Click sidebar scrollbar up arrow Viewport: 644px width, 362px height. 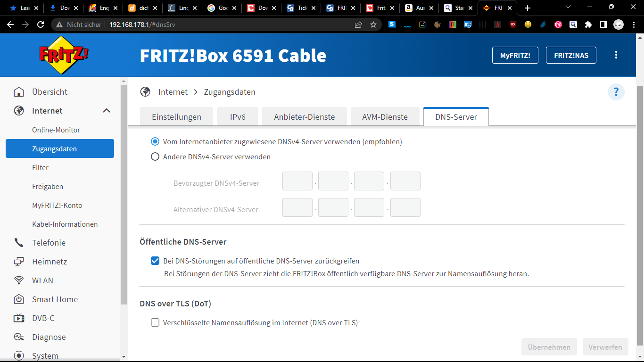124,81
